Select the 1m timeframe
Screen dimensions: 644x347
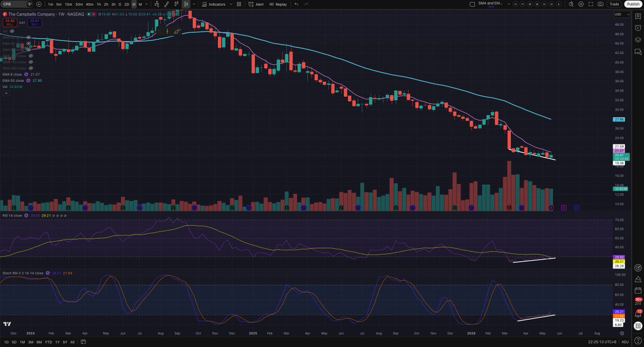point(50,4)
